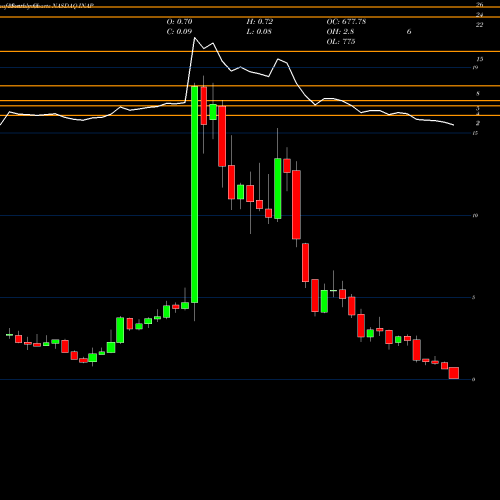
Task: Select the tallest green candlestick
Action: (x=194, y=195)
